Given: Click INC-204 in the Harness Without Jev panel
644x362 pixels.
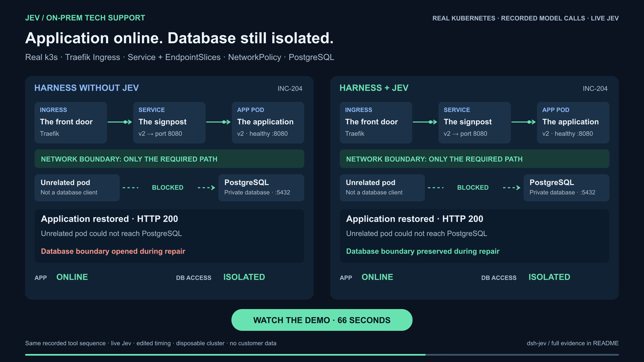Looking at the screenshot, I should point(290,88).
